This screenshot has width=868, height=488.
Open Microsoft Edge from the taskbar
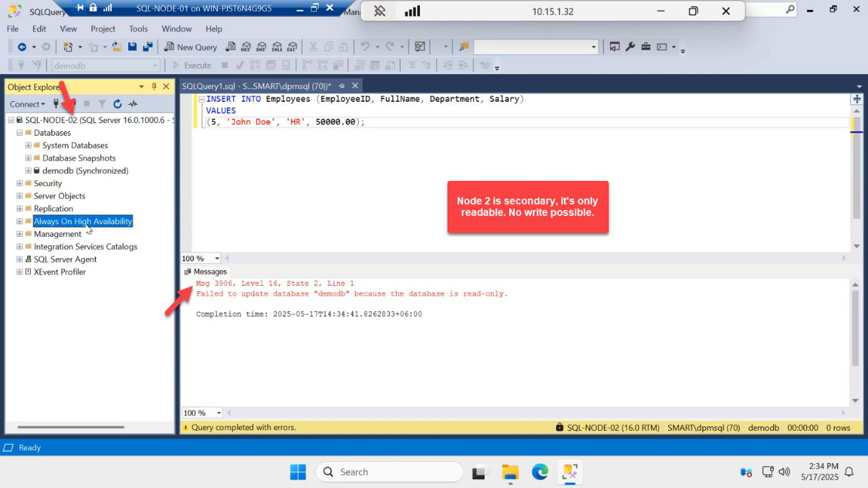[x=540, y=472]
